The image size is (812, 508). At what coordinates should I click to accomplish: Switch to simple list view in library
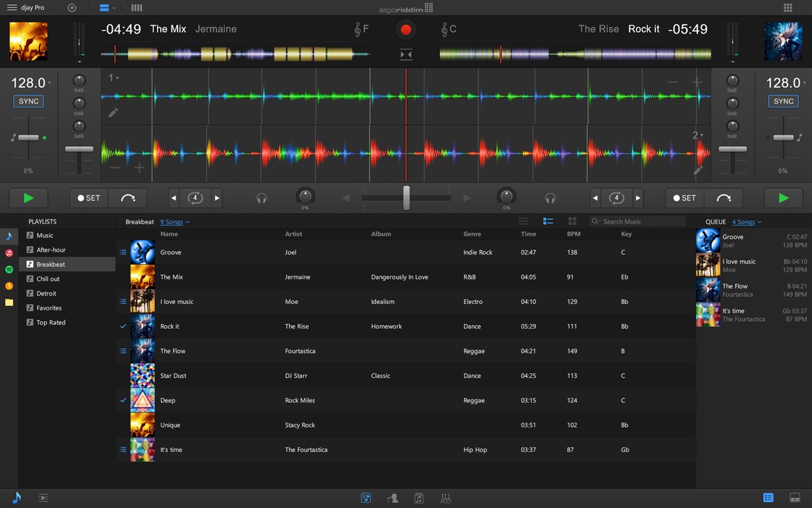524,221
